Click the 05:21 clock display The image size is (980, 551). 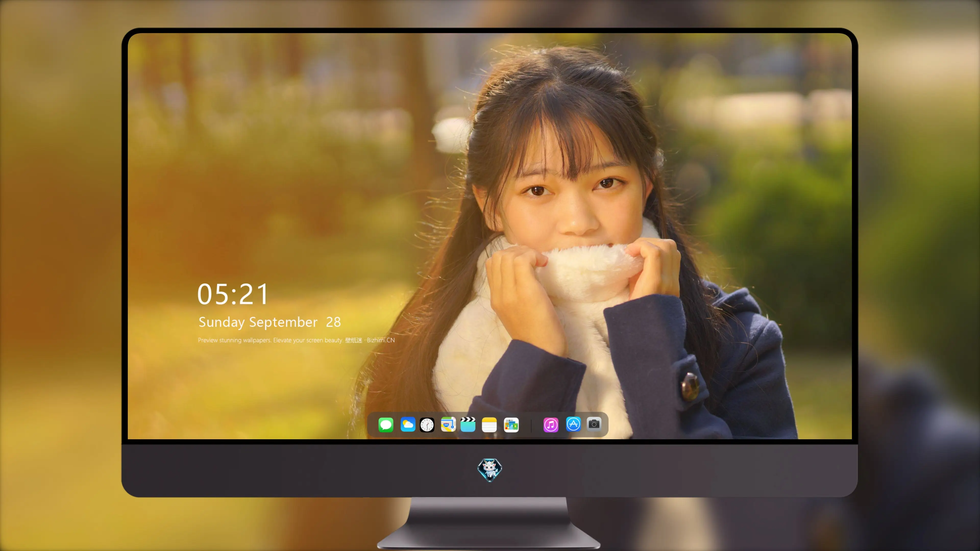(233, 294)
